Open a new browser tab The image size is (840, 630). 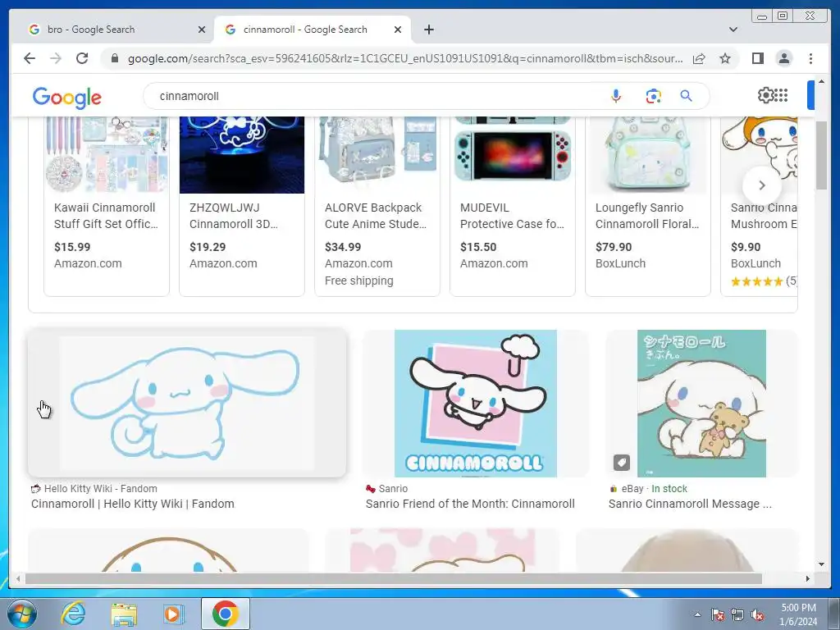(x=428, y=30)
